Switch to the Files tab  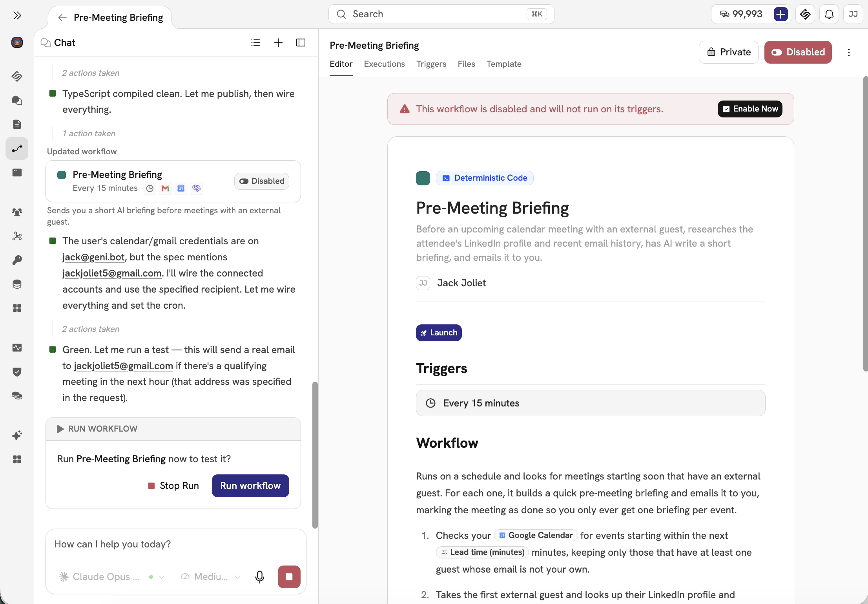466,64
